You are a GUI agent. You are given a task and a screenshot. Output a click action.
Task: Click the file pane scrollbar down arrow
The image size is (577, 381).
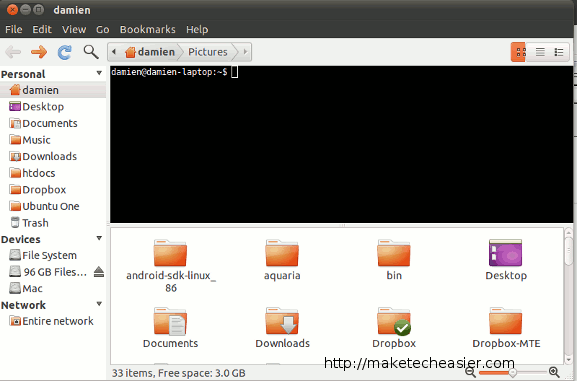(569, 360)
